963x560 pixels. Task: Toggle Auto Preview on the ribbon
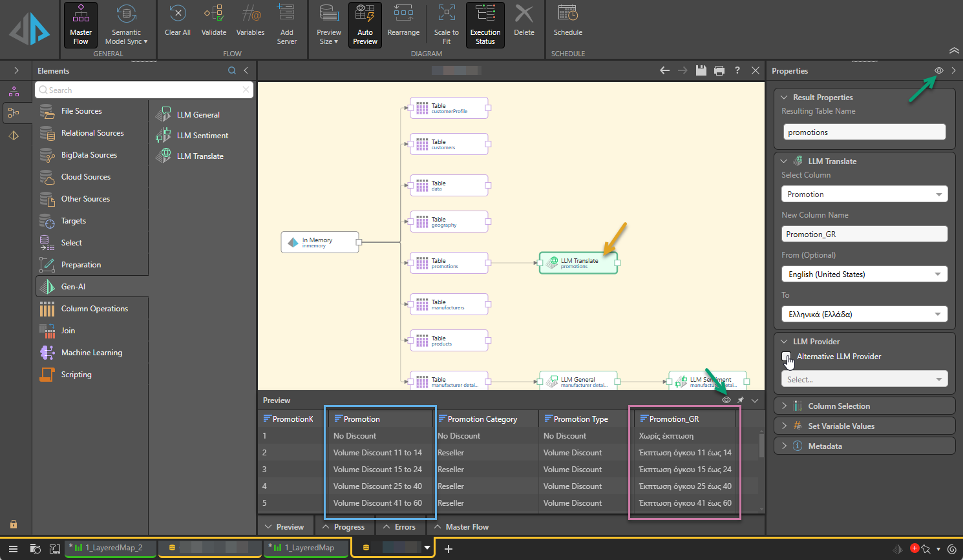pyautogui.click(x=365, y=25)
